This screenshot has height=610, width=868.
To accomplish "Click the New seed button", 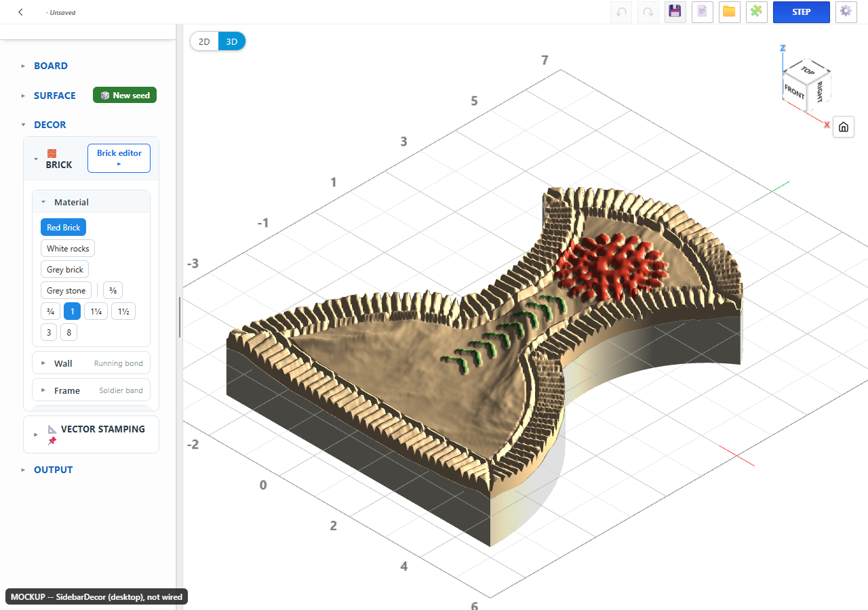I will click(125, 96).
